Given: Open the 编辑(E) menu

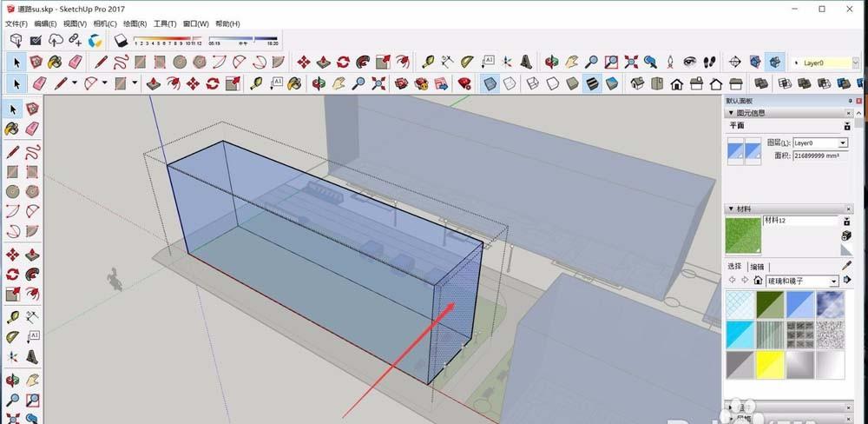Looking at the screenshot, I should tap(45, 23).
